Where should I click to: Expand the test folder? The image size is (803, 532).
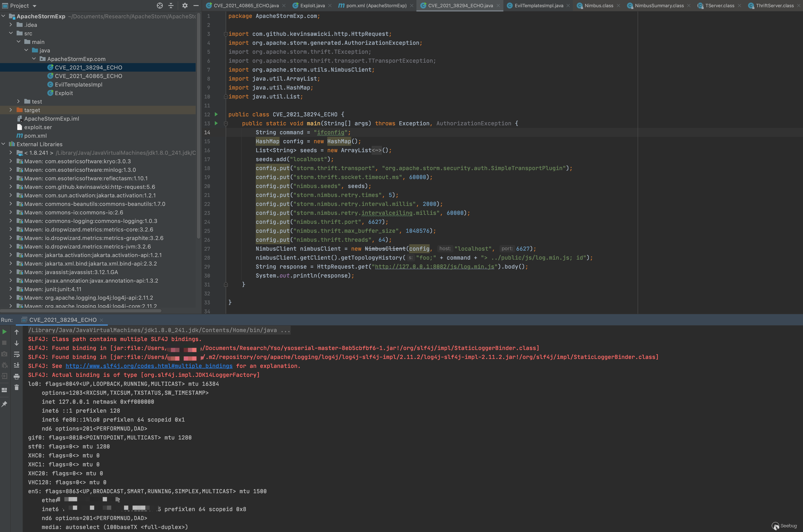pyautogui.click(x=18, y=101)
